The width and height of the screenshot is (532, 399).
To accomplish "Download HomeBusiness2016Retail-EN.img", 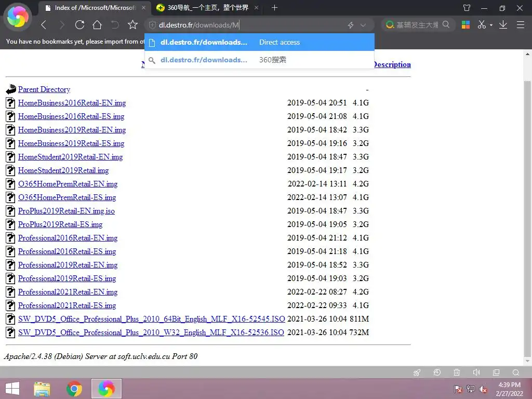I will [72, 103].
